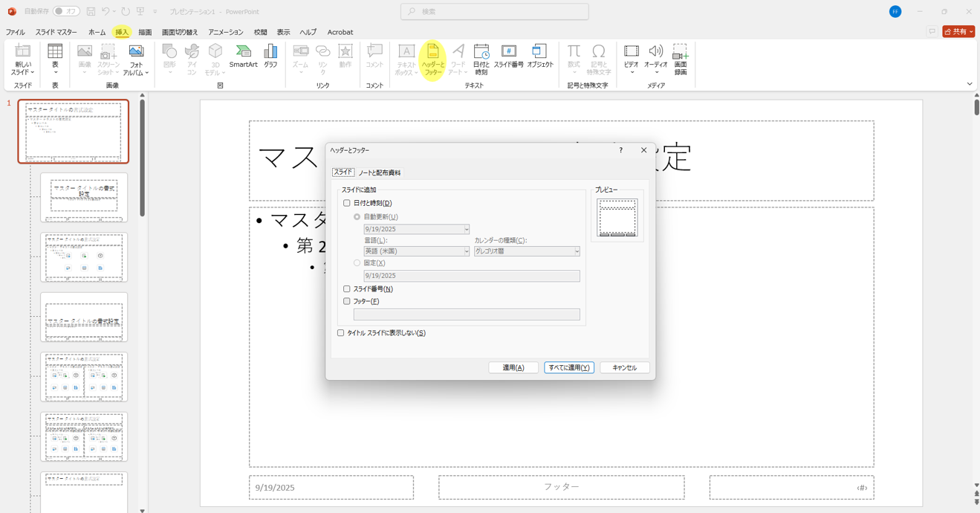The image size is (980, 513).
Task: Enable the 日付と時刻 checkbox
Action: (x=347, y=203)
